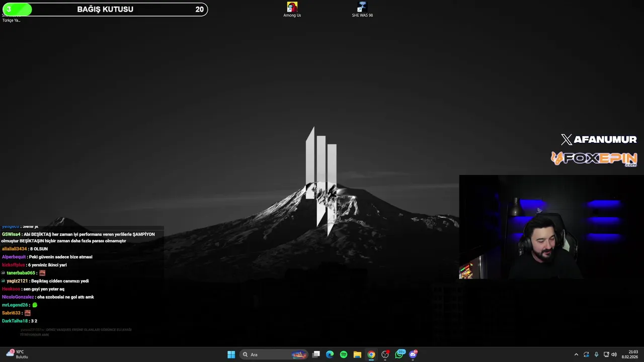Screen dimensions: 644x362
Task: Open WhatsApp from the taskbar
Action: 399,354
